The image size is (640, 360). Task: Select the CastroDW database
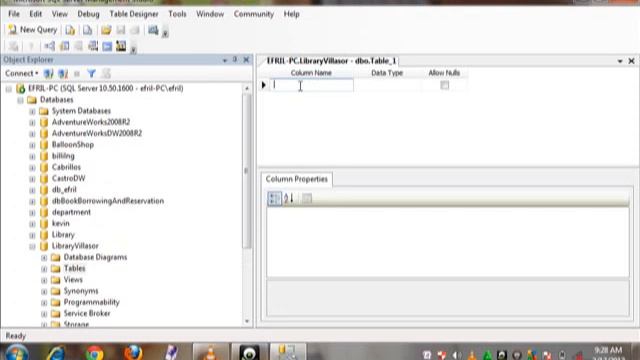click(x=69, y=178)
